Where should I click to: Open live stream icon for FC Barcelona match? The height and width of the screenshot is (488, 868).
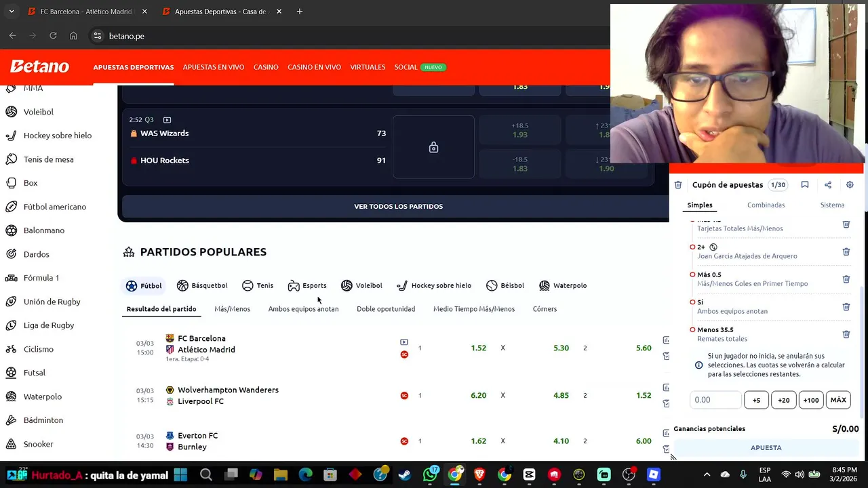click(x=404, y=342)
